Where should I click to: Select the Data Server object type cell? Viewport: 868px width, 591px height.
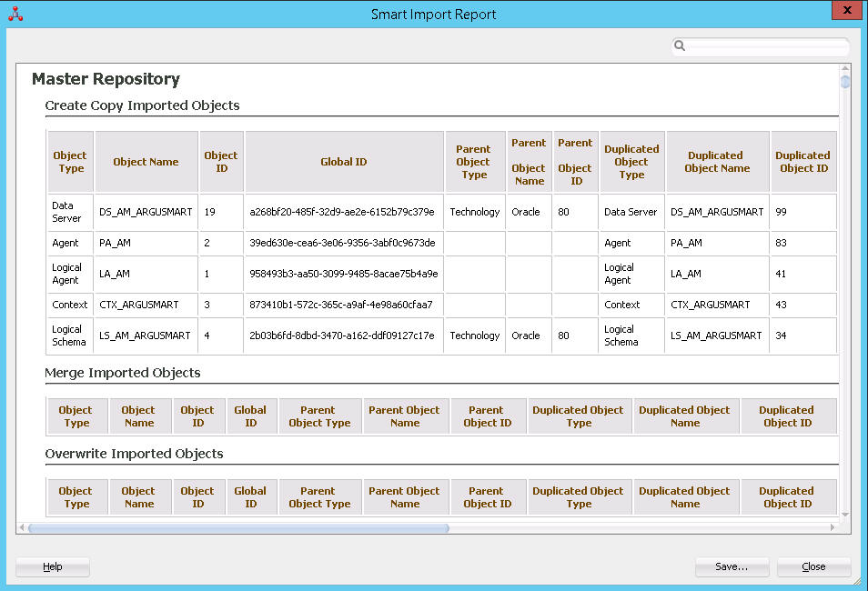click(x=70, y=212)
